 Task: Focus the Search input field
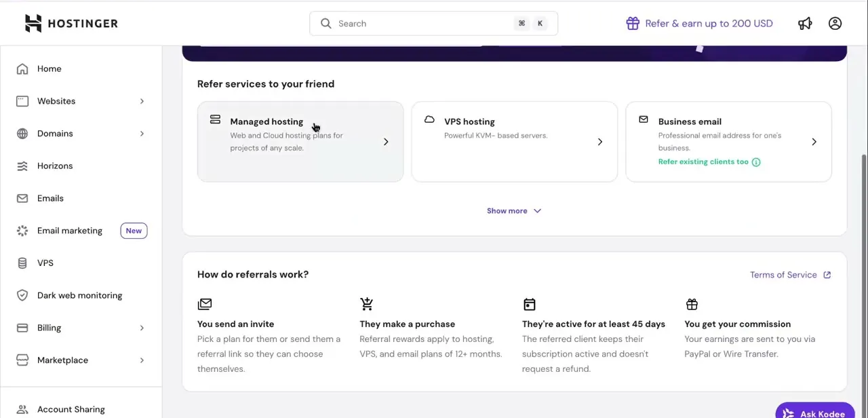click(434, 23)
